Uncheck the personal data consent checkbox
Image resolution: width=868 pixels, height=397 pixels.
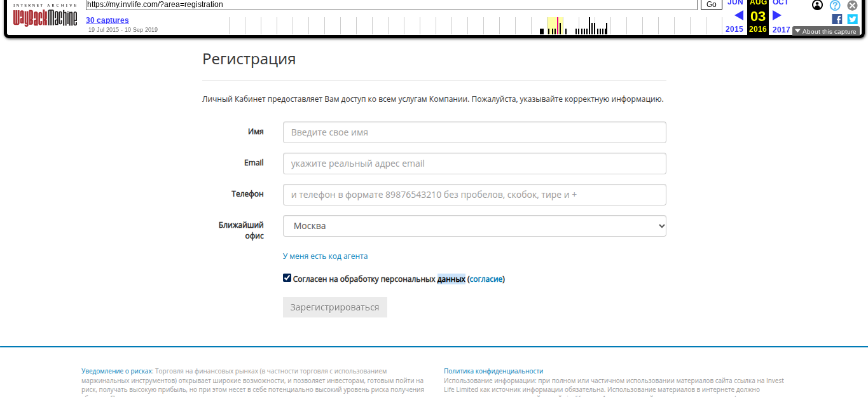(287, 278)
